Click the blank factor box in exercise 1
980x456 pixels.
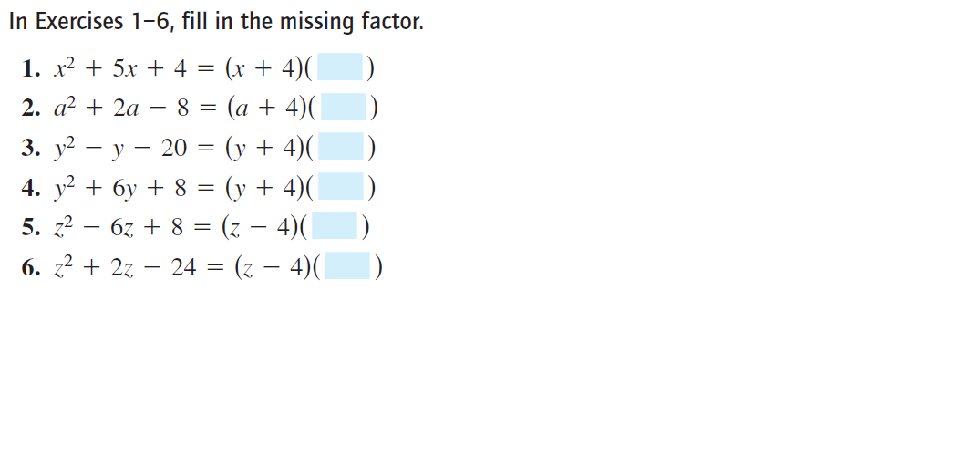click(340, 67)
